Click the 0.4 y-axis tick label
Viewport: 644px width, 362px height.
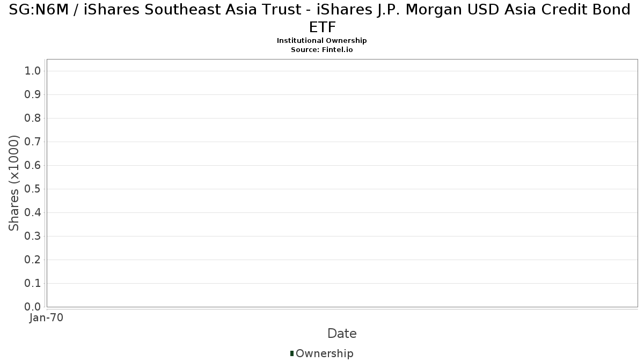(33, 213)
